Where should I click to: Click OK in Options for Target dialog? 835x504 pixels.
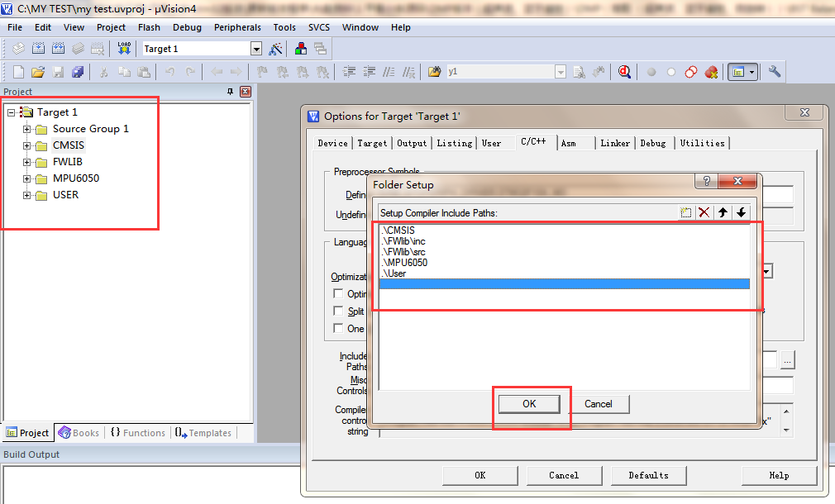point(480,475)
